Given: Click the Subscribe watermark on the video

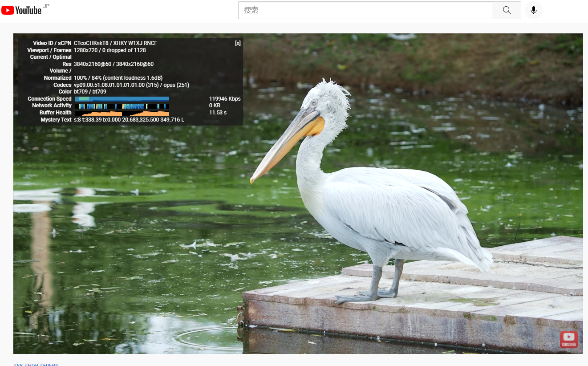Looking at the screenshot, I should coord(568,339).
